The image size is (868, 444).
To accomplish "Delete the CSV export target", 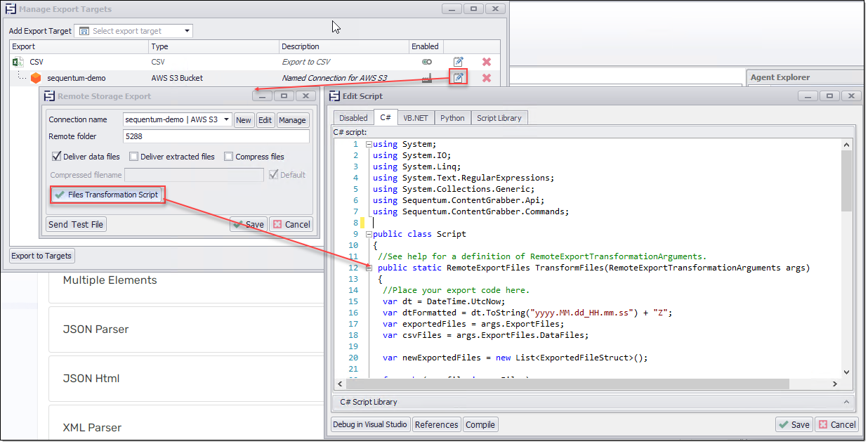I will pyautogui.click(x=486, y=62).
